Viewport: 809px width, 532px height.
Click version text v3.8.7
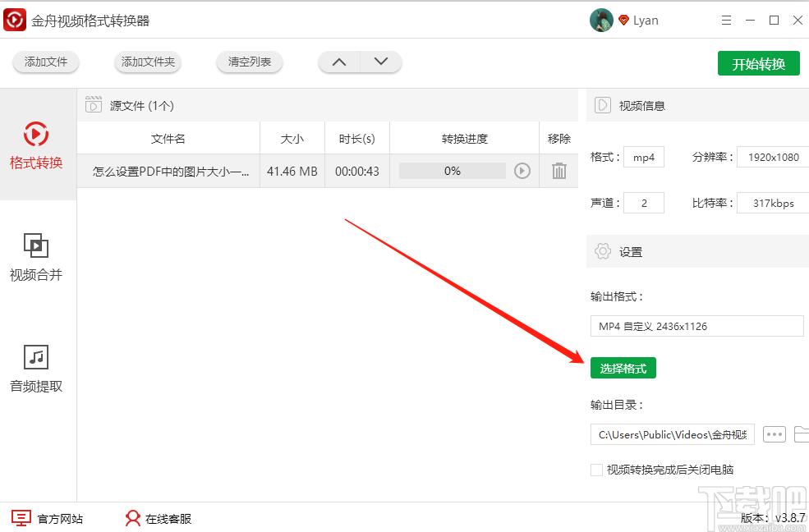pyautogui.click(x=789, y=517)
